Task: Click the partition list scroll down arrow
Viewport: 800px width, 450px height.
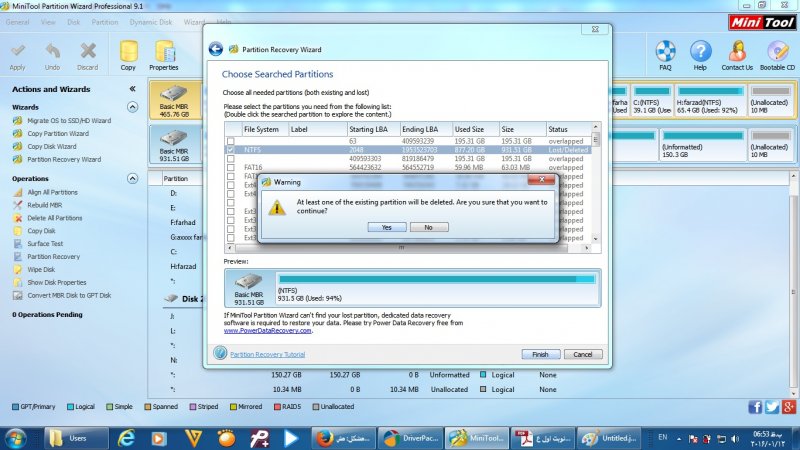Action: pos(595,238)
